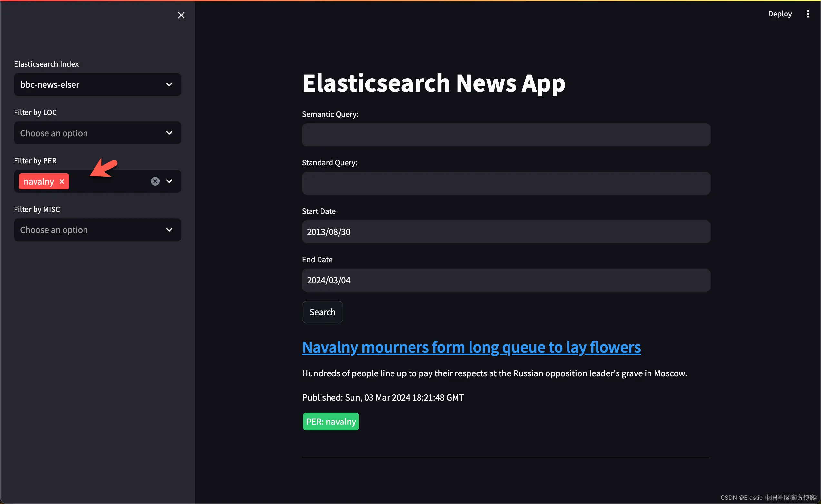Click the navalny chip in PER filter
This screenshot has width=821, height=504.
[x=38, y=181]
